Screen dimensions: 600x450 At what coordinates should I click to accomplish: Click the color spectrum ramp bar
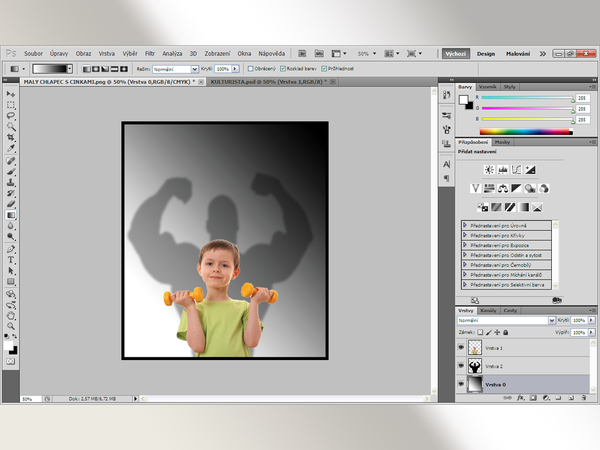click(x=526, y=131)
